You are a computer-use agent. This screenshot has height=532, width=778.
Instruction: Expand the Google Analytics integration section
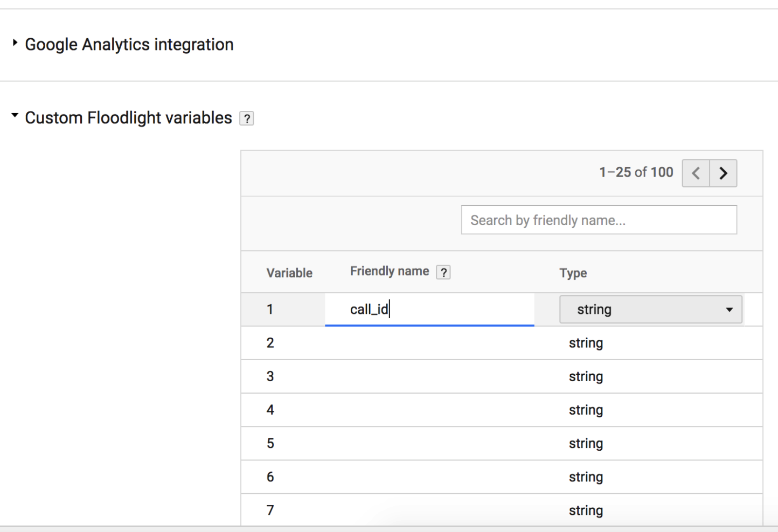(15, 43)
